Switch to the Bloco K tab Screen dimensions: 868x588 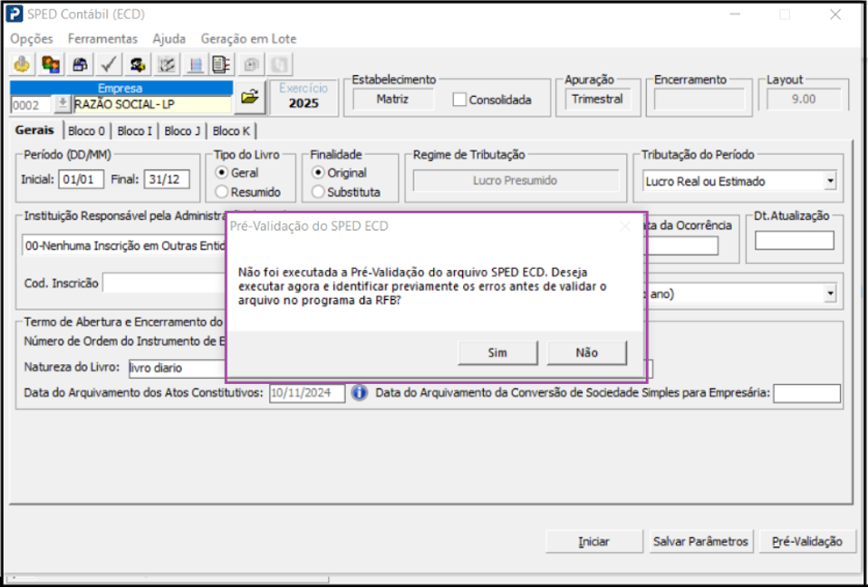(x=231, y=131)
